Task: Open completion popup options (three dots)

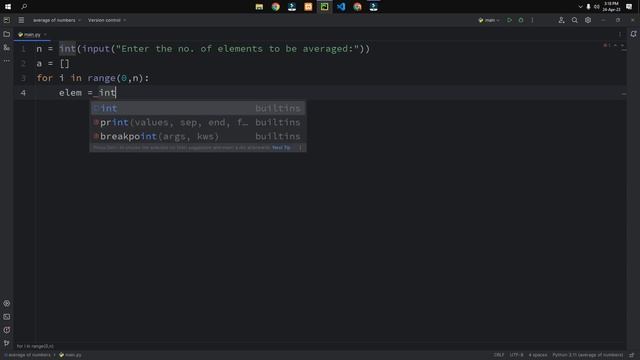Action: tap(300, 147)
